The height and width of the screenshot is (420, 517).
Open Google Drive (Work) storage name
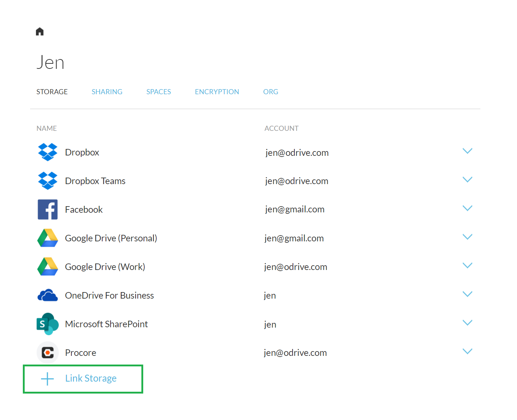105,267
